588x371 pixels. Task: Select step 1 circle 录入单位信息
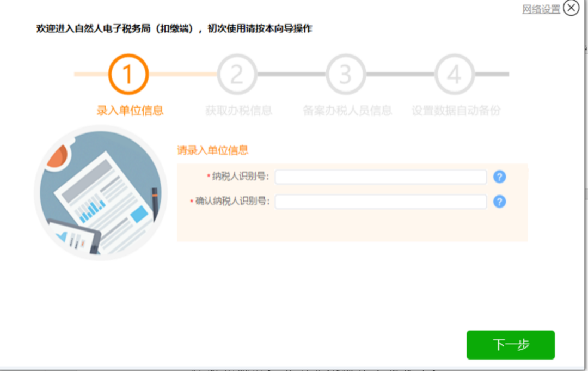[128, 74]
